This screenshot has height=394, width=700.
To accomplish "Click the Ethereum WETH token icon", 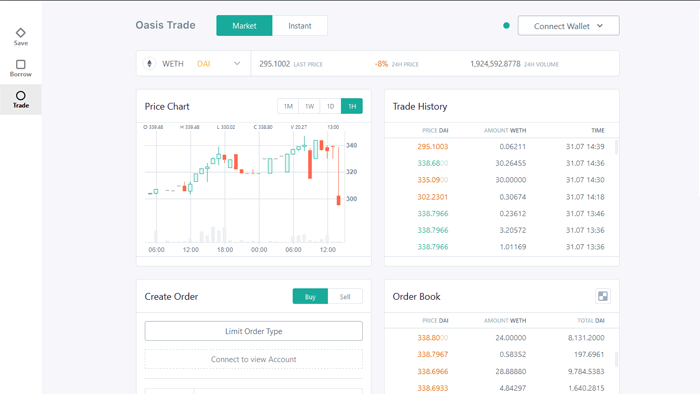I will 150,64.
